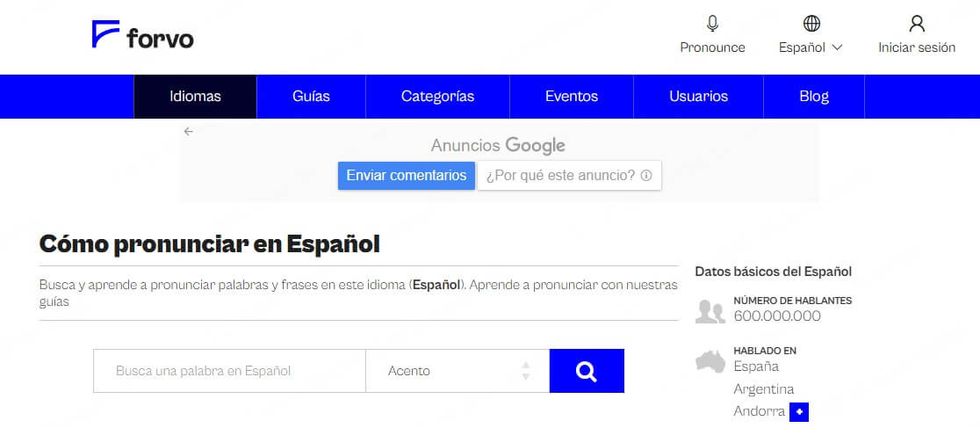The height and width of the screenshot is (428, 980).
Task: Open the Guías tab
Action: [x=311, y=97]
